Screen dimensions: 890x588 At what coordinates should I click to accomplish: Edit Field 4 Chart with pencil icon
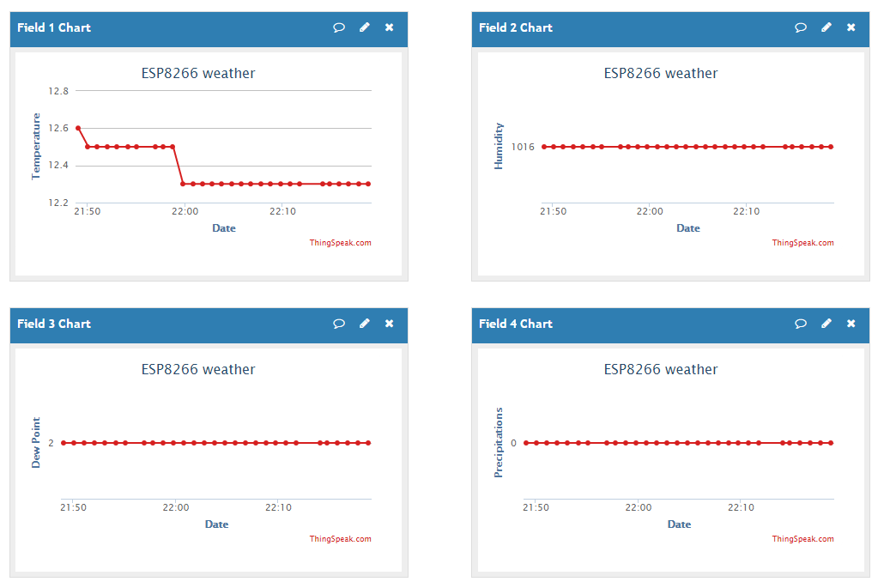click(x=826, y=324)
